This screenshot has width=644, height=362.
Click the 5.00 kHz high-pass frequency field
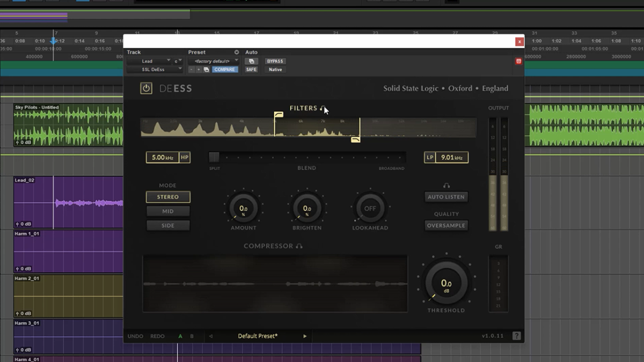coord(163,158)
